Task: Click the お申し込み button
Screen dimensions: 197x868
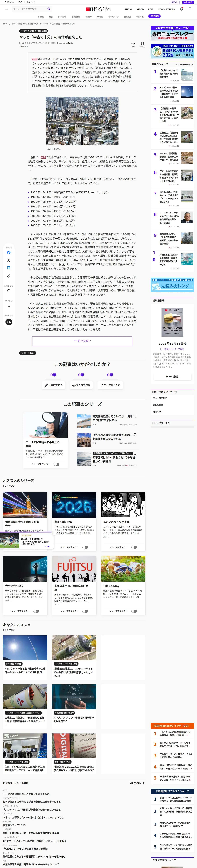Action: 188,2
